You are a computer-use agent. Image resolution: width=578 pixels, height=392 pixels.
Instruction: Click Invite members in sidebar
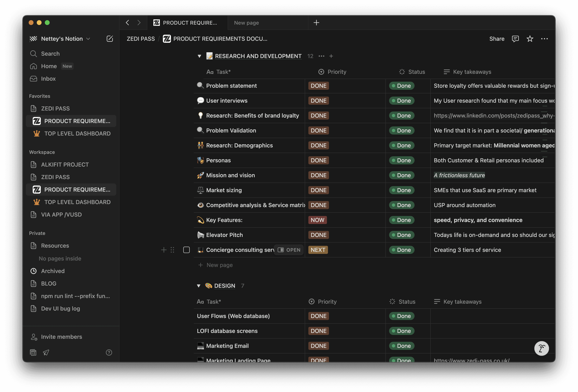click(x=71, y=337)
